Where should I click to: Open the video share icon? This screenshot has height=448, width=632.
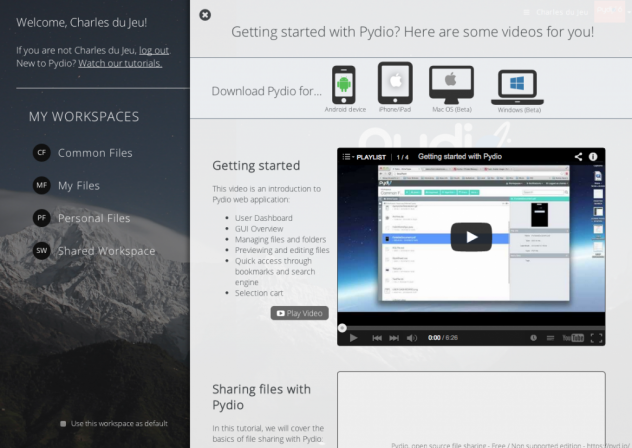coord(578,157)
